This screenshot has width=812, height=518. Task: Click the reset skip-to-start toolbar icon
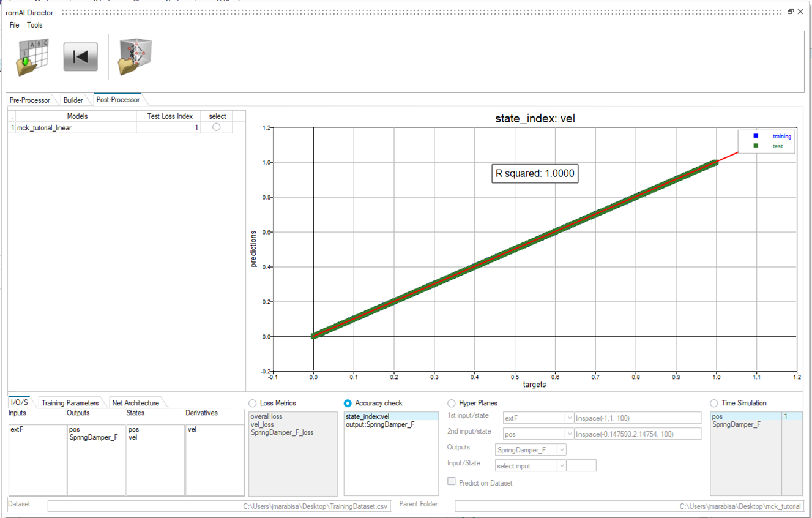pos(80,57)
